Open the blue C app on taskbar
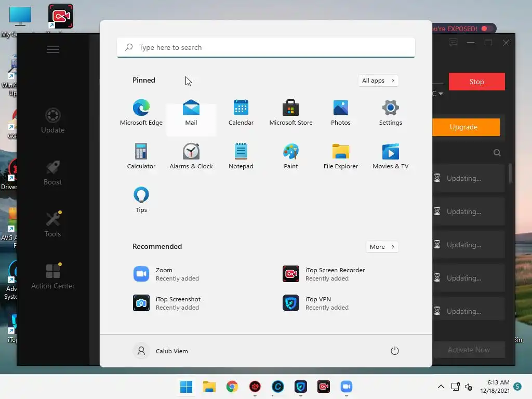This screenshot has height=399, width=532. click(278, 387)
